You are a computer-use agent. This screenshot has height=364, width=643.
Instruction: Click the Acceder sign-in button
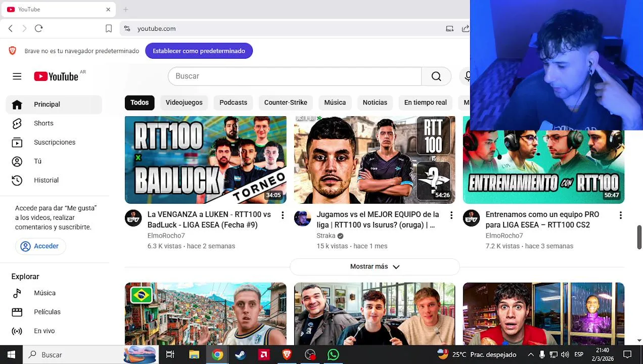(40, 246)
